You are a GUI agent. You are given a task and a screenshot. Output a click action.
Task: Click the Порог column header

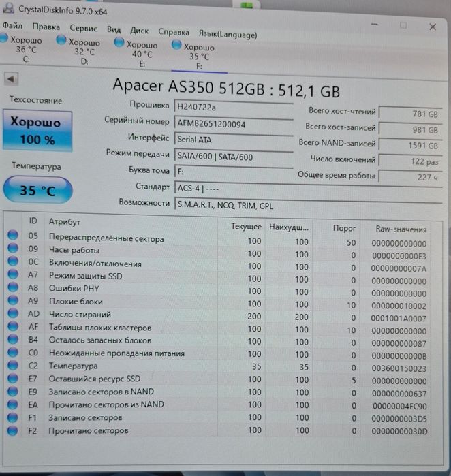tap(344, 228)
